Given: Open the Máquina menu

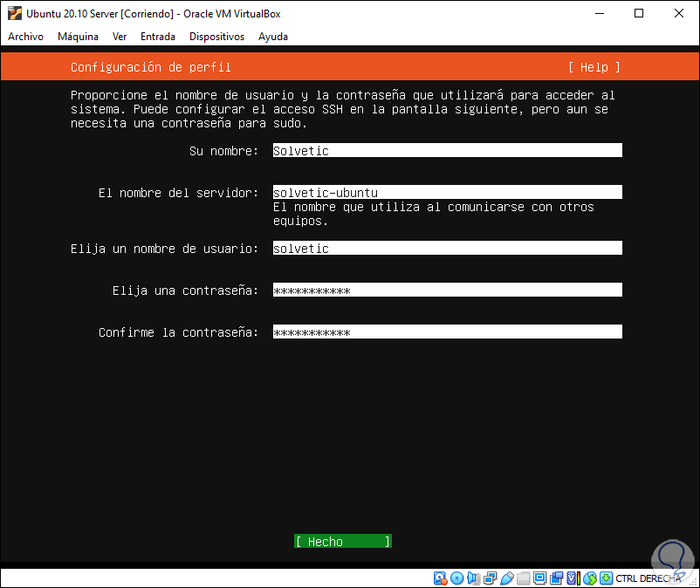Looking at the screenshot, I should click(x=78, y=37).
